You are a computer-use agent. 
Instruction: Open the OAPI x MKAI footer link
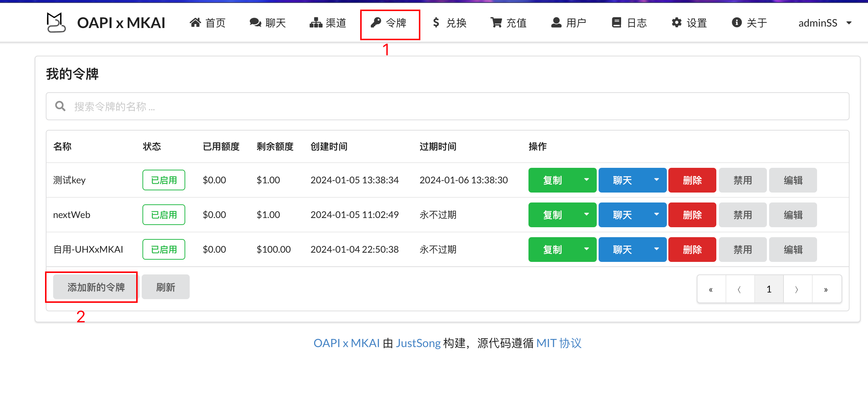click(x=347, y=343)
